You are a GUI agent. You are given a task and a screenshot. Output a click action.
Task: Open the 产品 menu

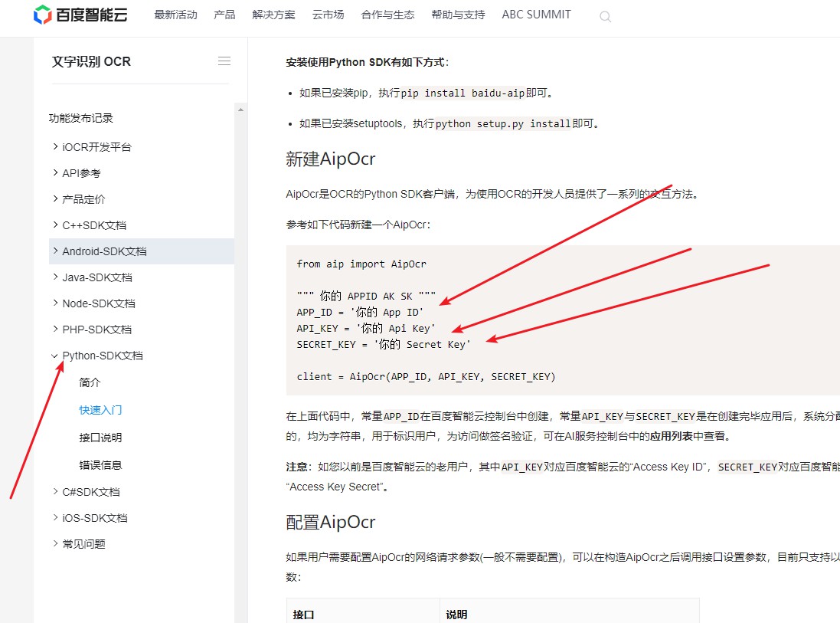[224, 15]
